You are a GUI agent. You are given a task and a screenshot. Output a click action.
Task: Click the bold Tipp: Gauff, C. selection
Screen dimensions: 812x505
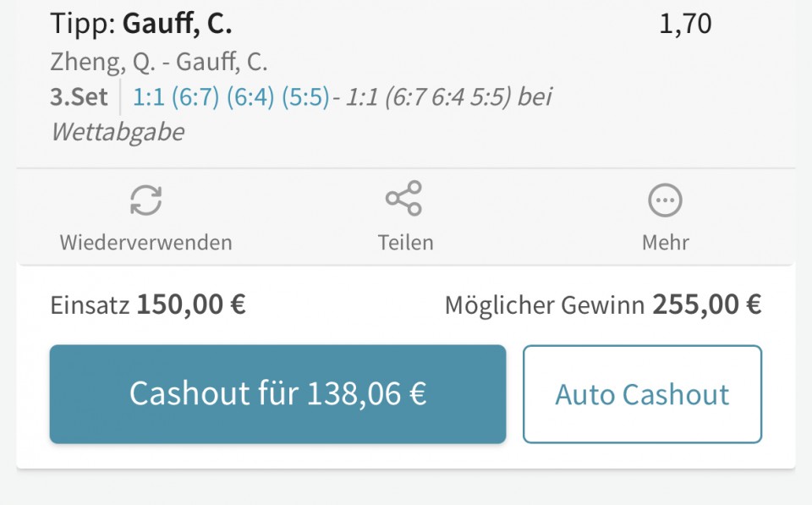pos(141,24)
